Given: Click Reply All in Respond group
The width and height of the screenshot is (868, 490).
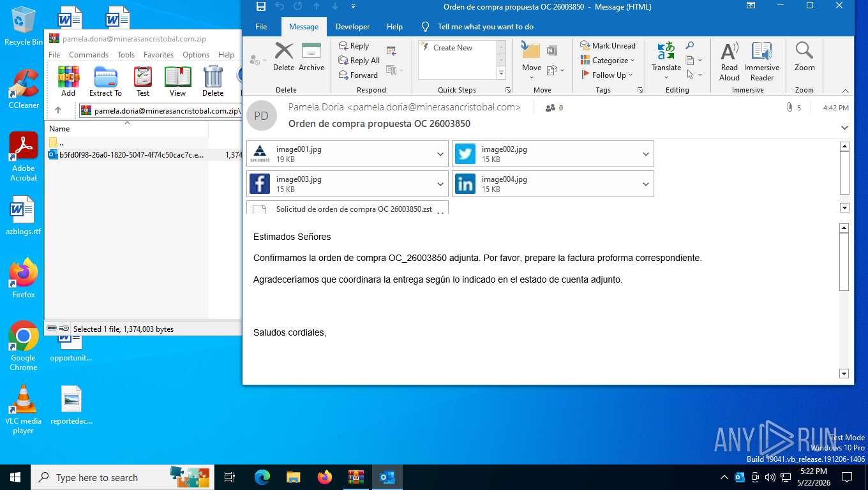Looking at the screenshot, I should [359, 61].
